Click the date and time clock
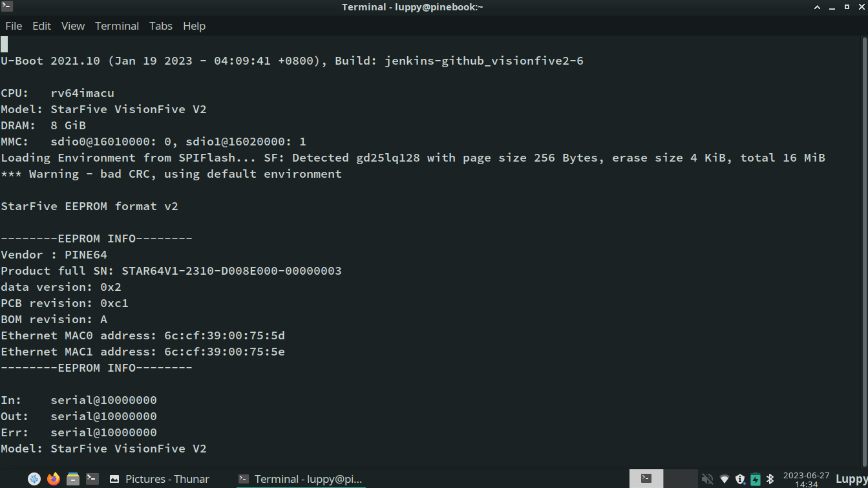The height and width of the screenshot is (488, 868). (806, 479)
